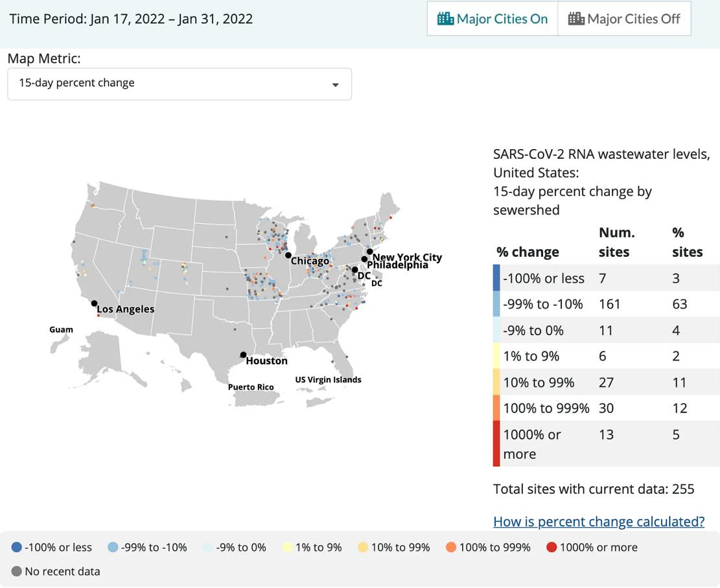
Task: Click the city buildings icon in Major Cities On
Action: pyautogui.click(x=445, y=19)
